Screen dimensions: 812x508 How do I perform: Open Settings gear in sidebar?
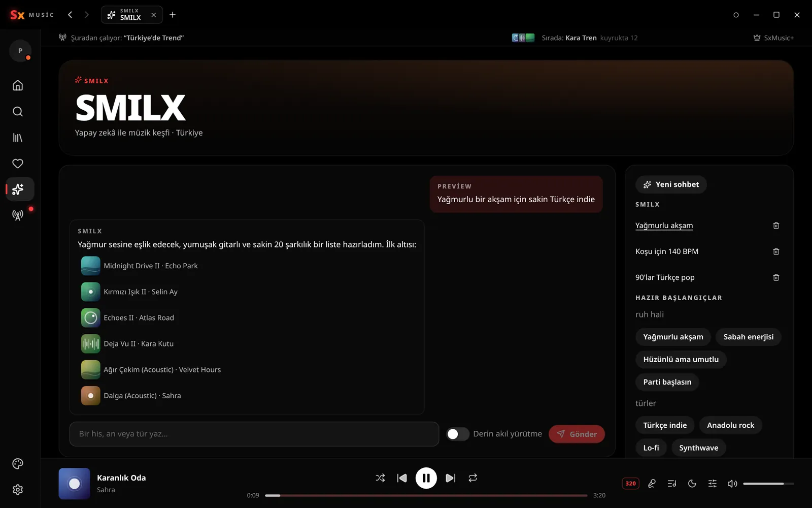tap(18, 490)
